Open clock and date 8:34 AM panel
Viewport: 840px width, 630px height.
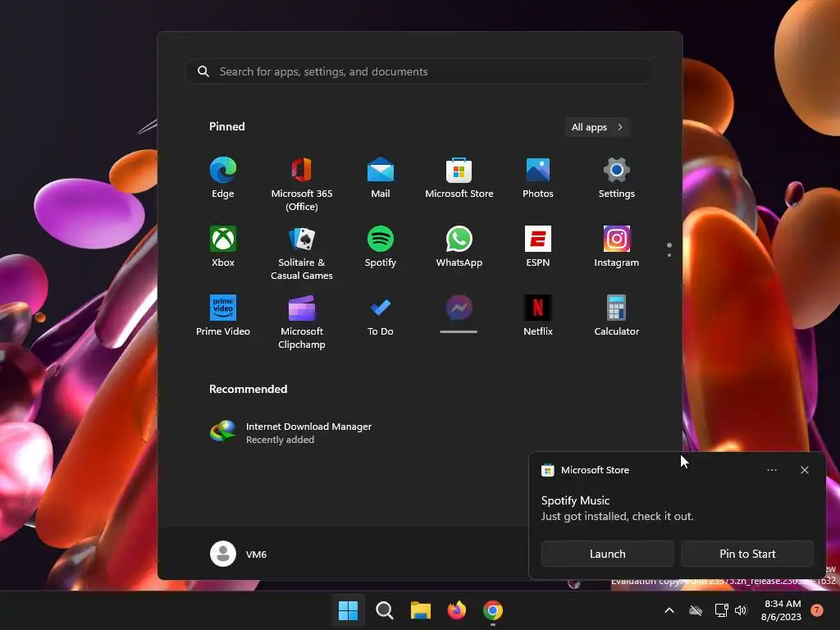tap(781, 610)
